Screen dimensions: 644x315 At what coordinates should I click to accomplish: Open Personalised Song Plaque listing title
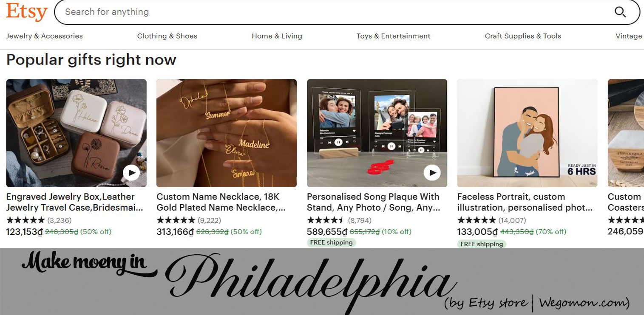click(374, 202)
